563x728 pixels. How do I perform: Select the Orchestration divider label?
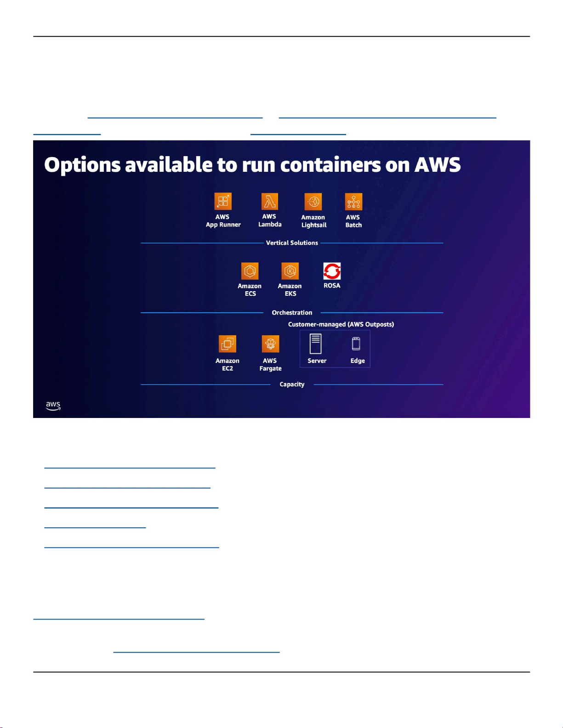click(292, 313)
